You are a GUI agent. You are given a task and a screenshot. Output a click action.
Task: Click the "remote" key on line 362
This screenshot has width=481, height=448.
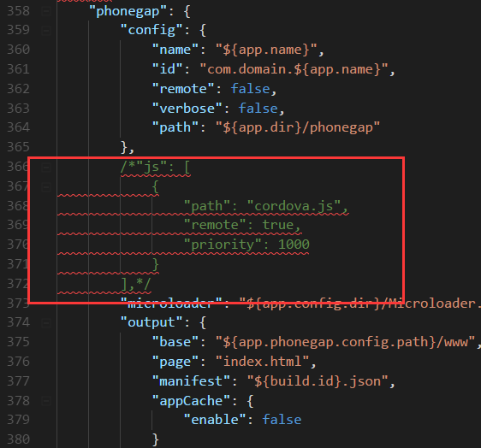(183, 89)
